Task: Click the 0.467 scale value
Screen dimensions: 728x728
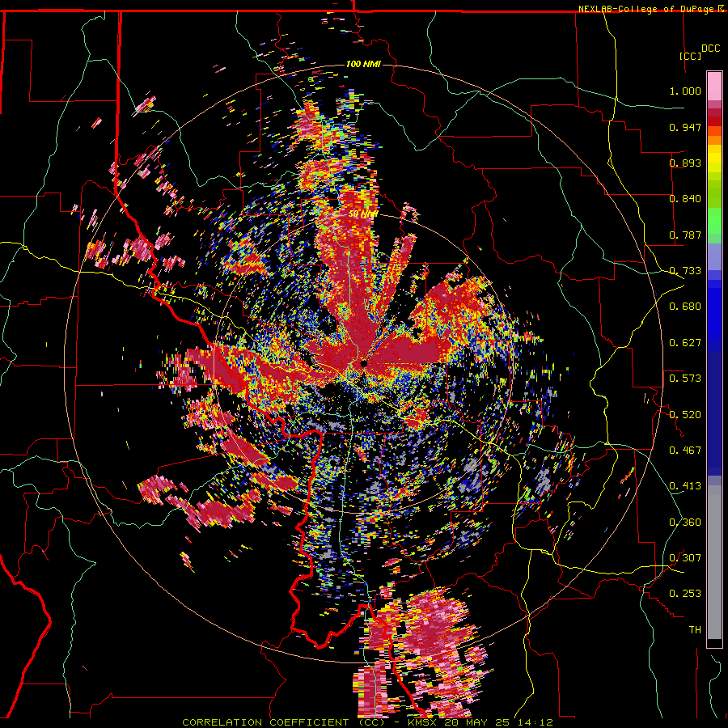Action: pos(685,451)
